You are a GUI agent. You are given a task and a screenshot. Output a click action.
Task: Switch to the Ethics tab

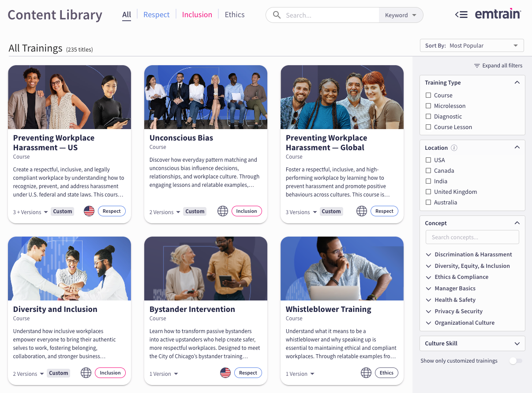point(234,14)
